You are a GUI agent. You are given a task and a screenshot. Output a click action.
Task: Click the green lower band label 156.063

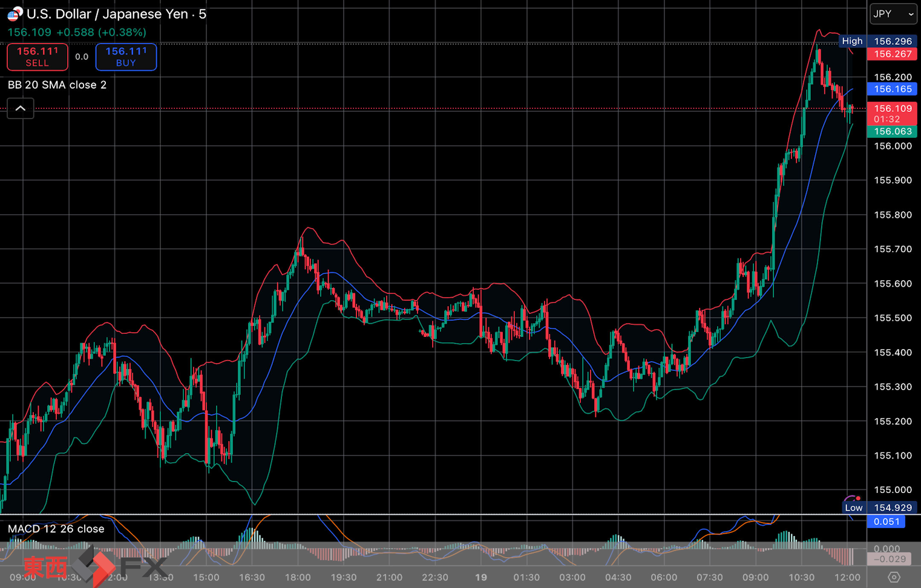click(893, 131)
